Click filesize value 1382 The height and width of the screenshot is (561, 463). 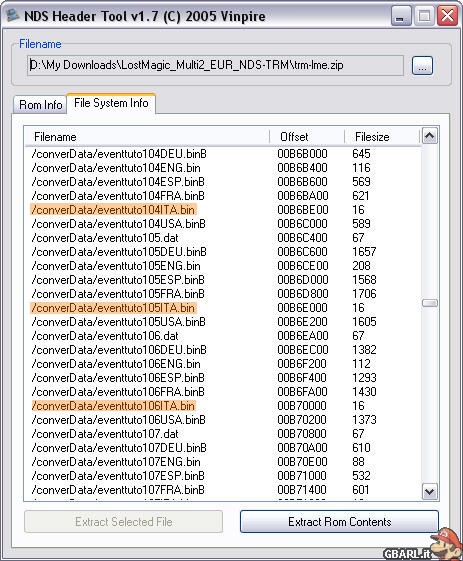point(364,350)
